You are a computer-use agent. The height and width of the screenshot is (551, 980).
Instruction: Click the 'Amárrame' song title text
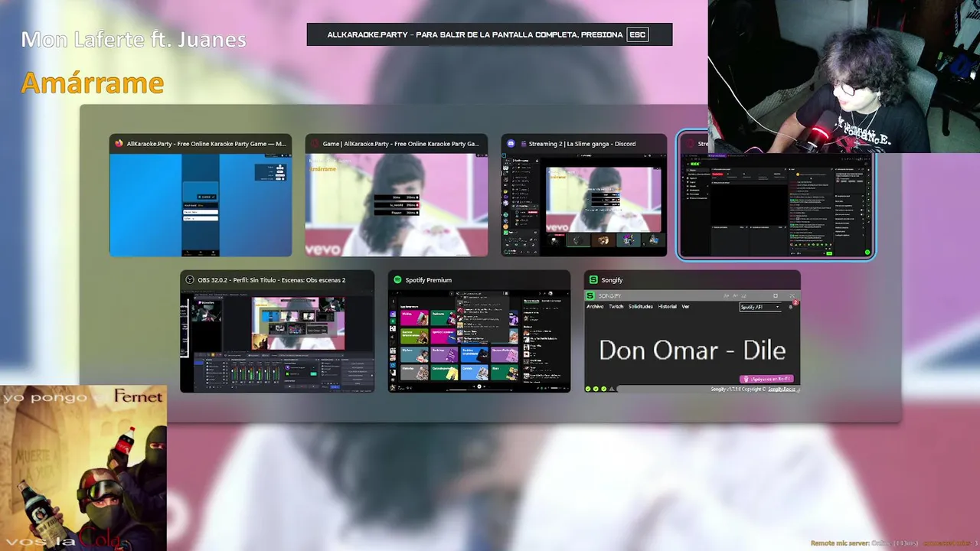(93, 83)
